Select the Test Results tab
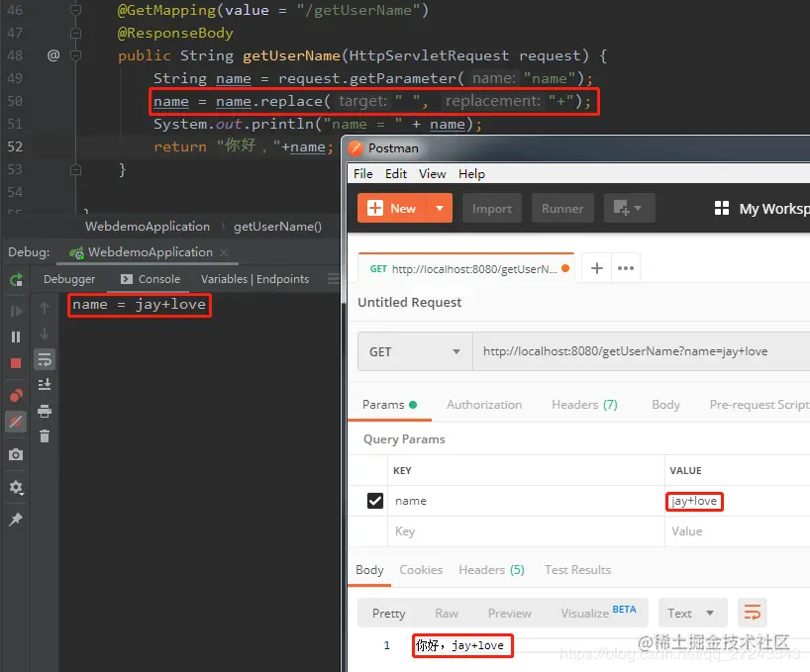 [577, 570]
